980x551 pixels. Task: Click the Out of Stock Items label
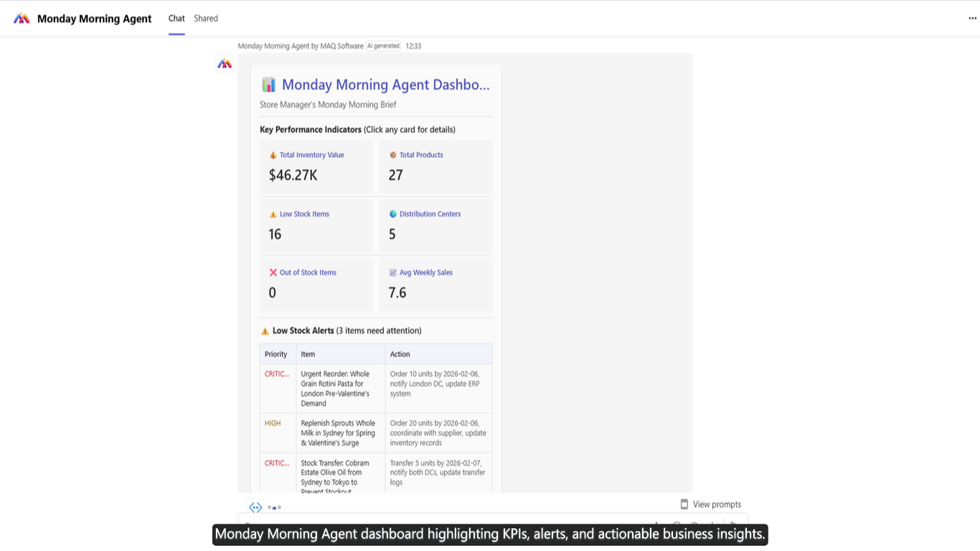coord(308,273)
